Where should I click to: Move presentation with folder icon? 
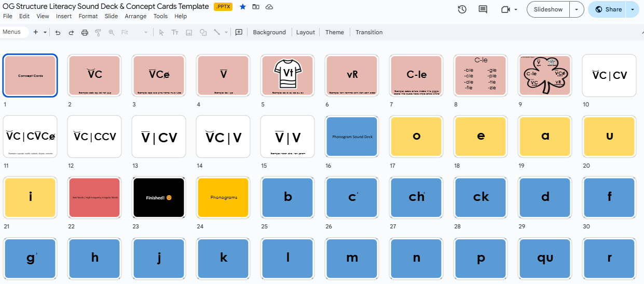pos(256,7)
